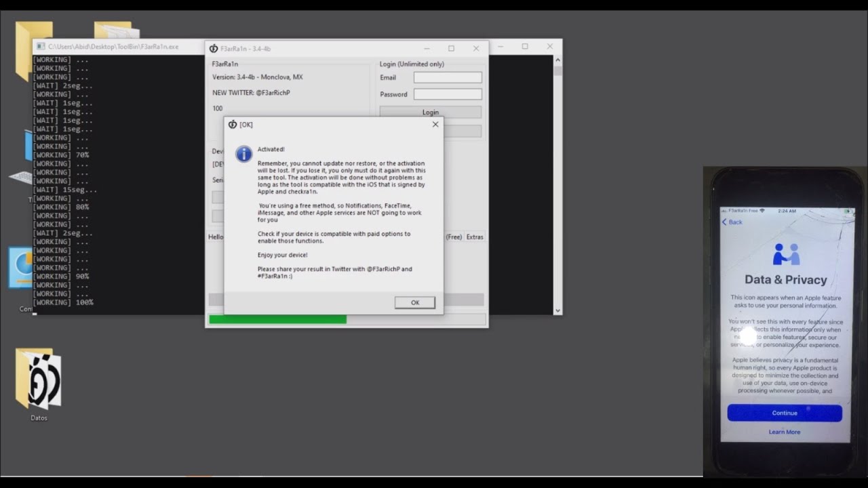Minimize the F3arRa1n.exe console window
Screen dimensions: 868x488
pyautogui.click(x=500, y=47)
